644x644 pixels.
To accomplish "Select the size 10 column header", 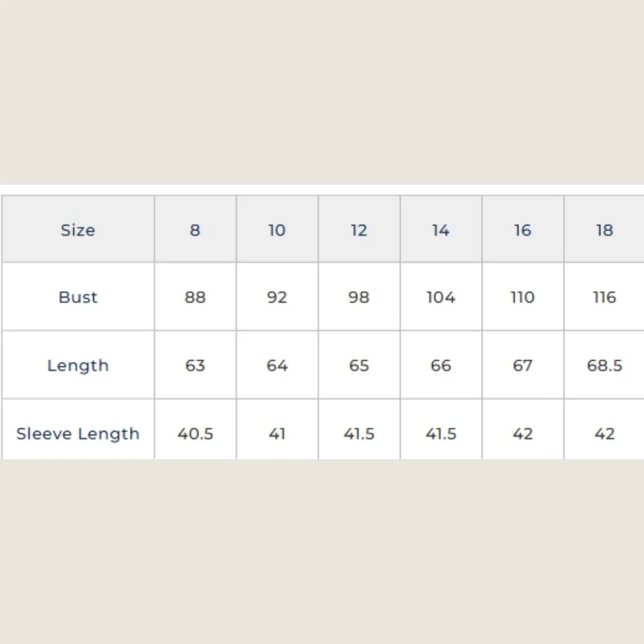I will (x=277, y=229).
